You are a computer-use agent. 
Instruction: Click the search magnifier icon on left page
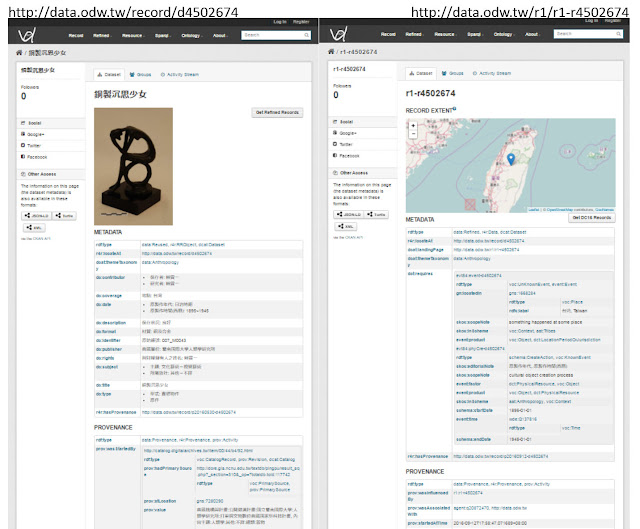(307, 35)
